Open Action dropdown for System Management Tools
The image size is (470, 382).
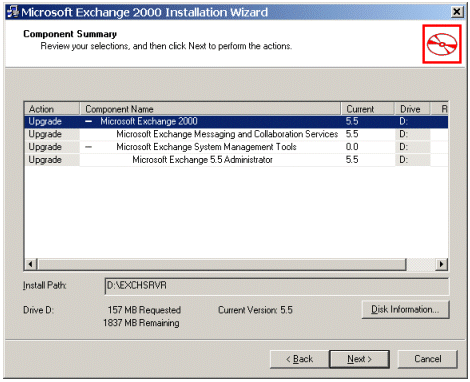point(52,147)
